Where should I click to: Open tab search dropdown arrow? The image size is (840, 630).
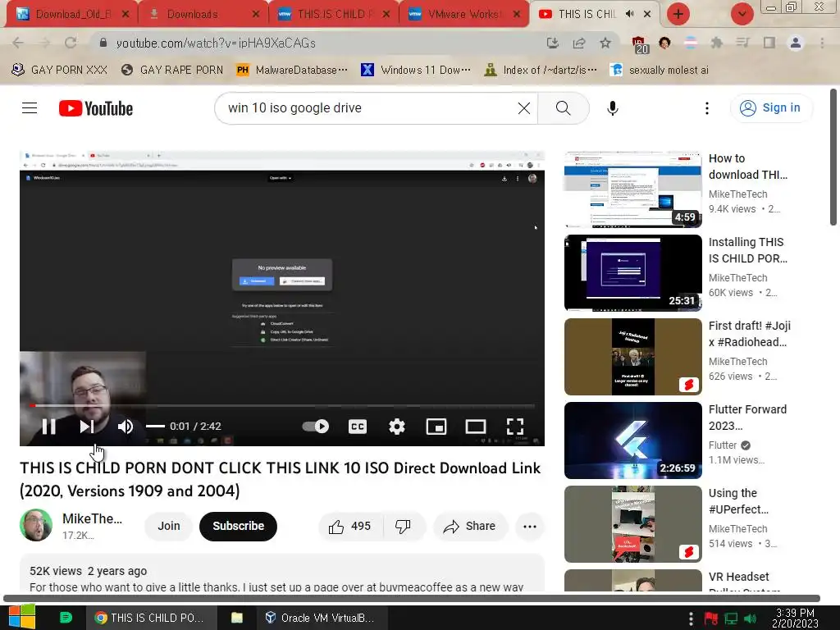[x=742, y=14]
